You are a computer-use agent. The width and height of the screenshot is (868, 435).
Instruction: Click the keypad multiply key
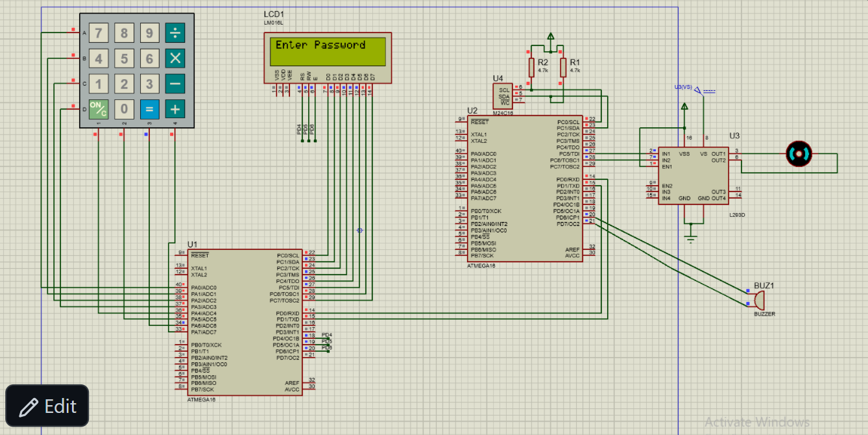[x=175, y=58]
